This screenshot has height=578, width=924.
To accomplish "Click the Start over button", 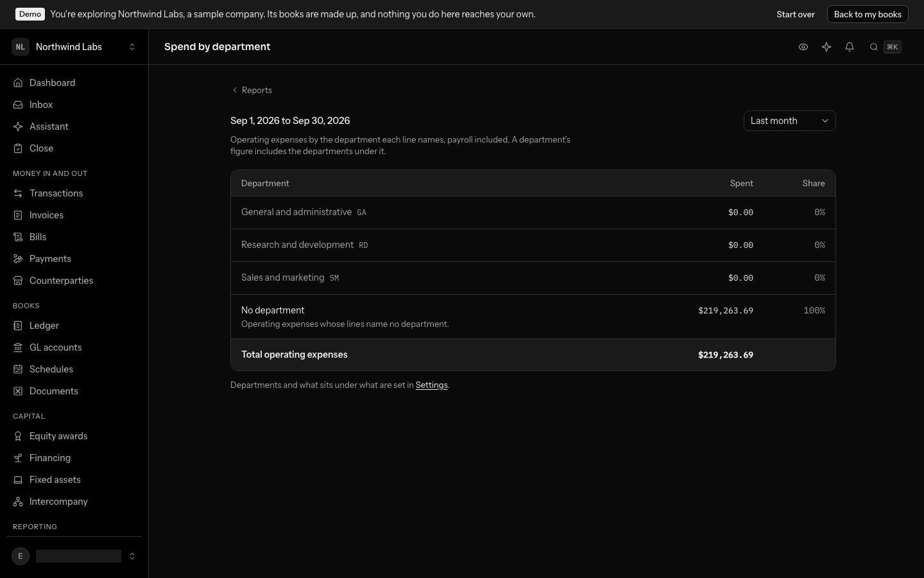I will pyautogui.click(x=796, y=14).
